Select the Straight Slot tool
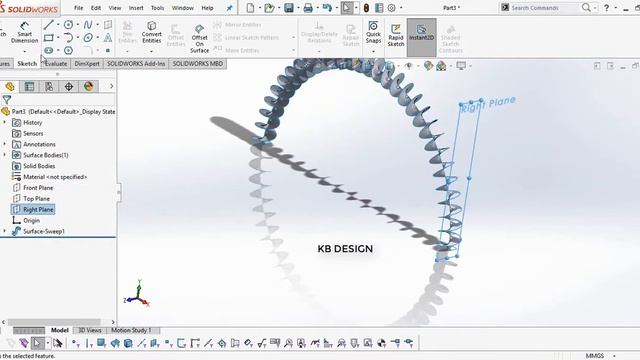The image size is (640, 360). coord(49,50)
